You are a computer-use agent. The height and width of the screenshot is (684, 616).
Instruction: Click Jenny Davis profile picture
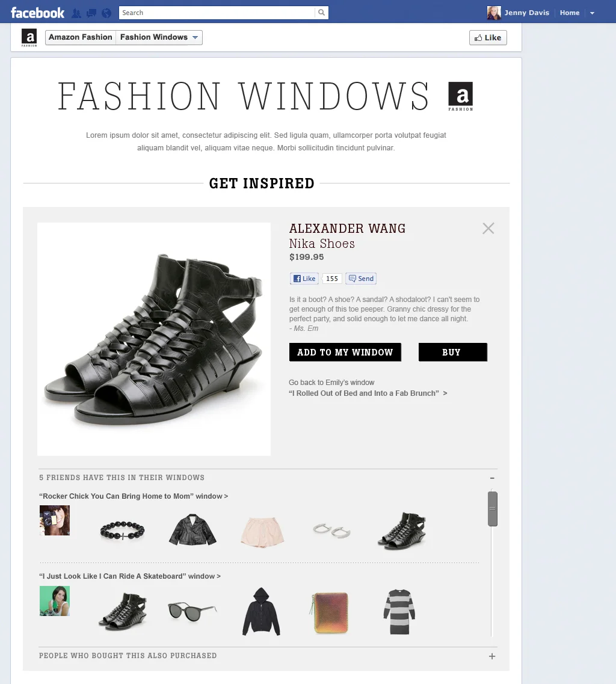coord(494,13)
